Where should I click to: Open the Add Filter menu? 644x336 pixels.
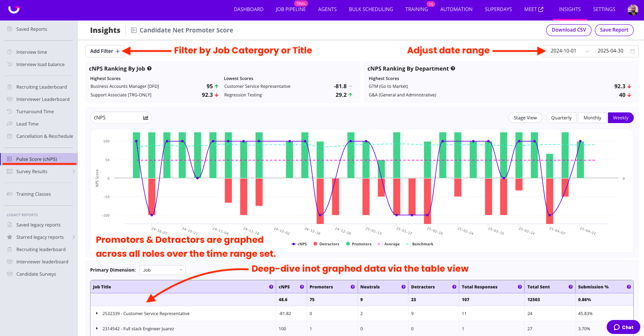pyautogui.click(x=105, y=51)
